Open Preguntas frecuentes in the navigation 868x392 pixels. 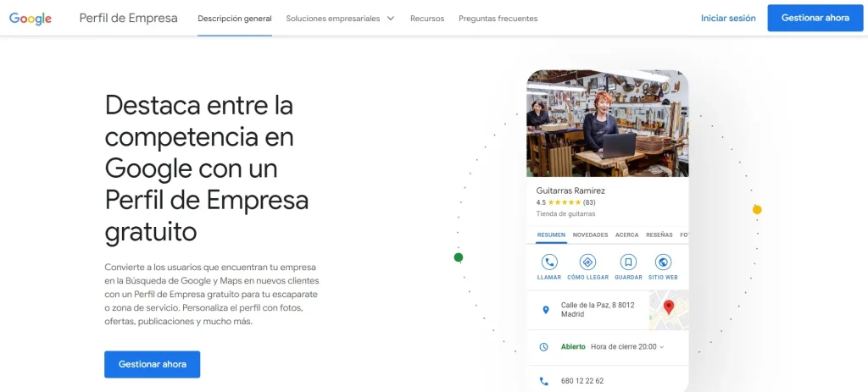tap(498, 19)
